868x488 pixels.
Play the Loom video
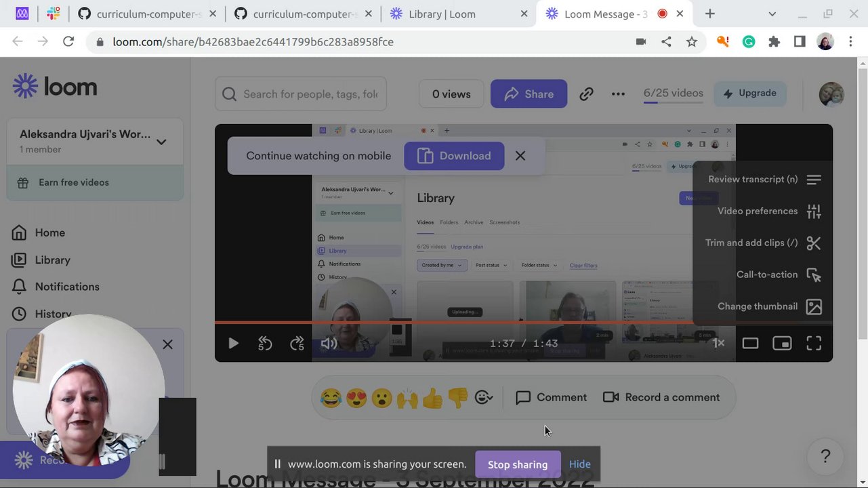(233, 344)
